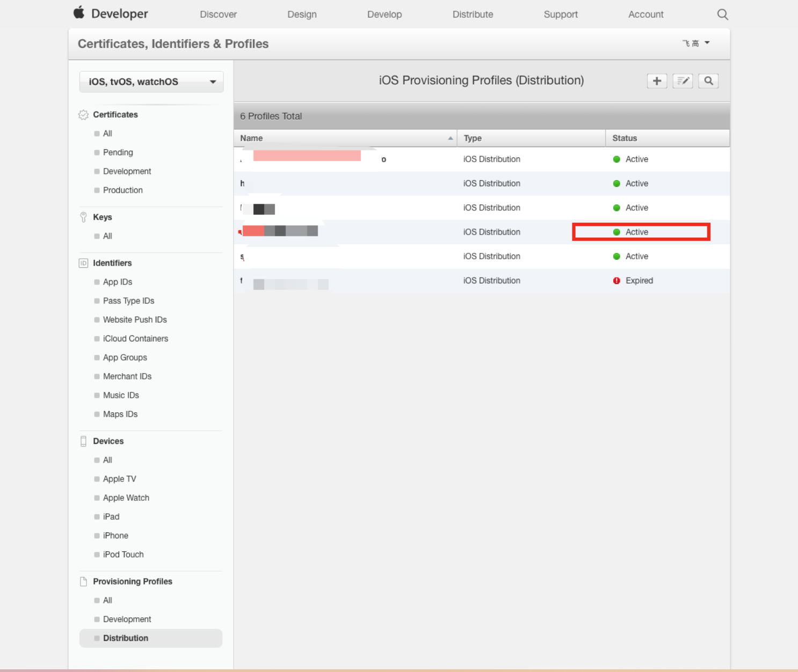Open the Account menu in top navigation

coord(645,14)
